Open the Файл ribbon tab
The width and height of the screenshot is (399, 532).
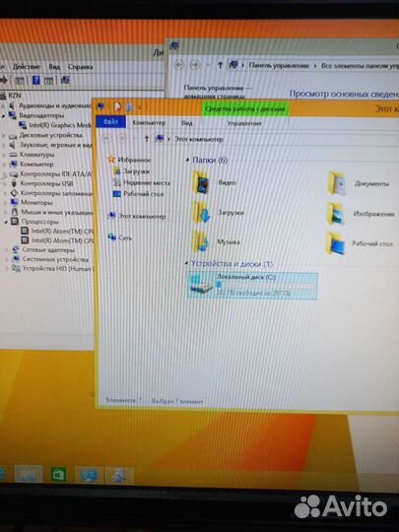coord(111,122)
